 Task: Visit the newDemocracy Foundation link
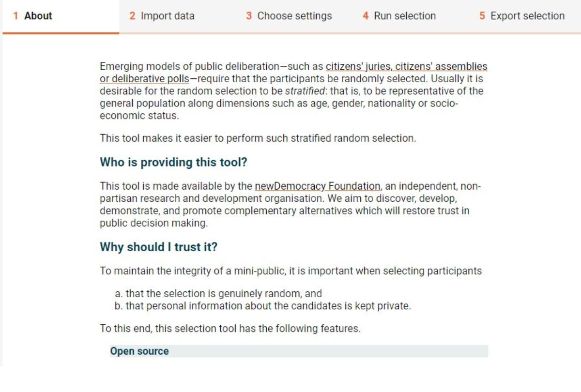[318, 186]
